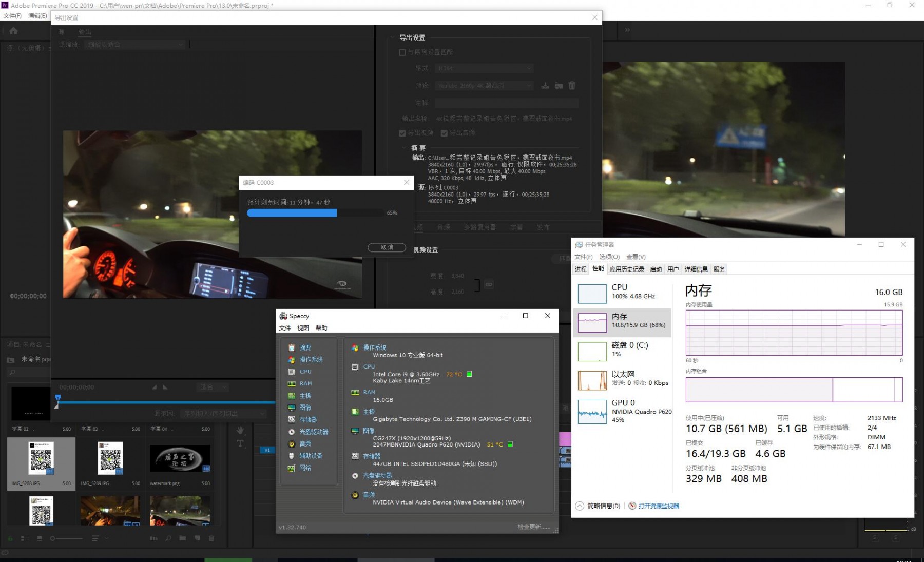Click the new bin folder icon in project panel
The image size is (924, 562).
point(183,538)
